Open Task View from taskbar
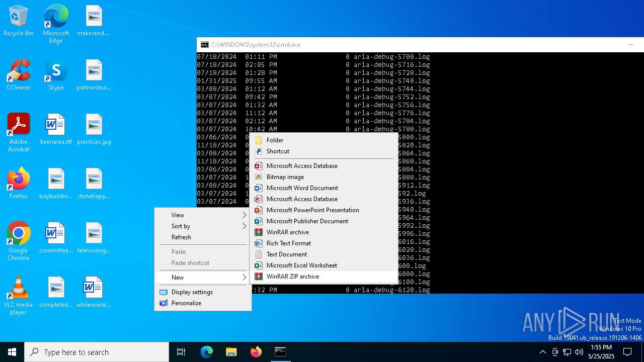This screenshot has height=362, width=644. (181, 352)
